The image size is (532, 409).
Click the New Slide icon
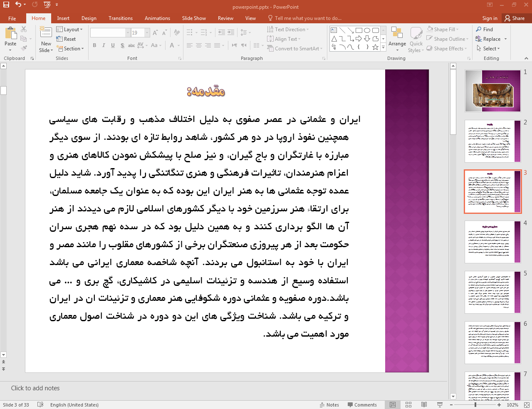pos(46,32)
